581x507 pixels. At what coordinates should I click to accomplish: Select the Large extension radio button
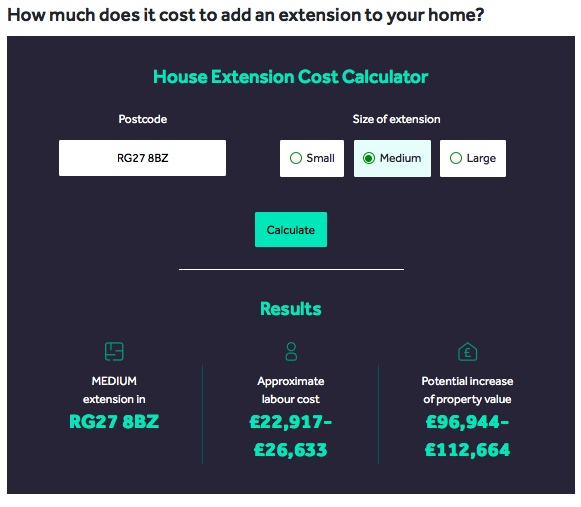[x=456, y=158]
